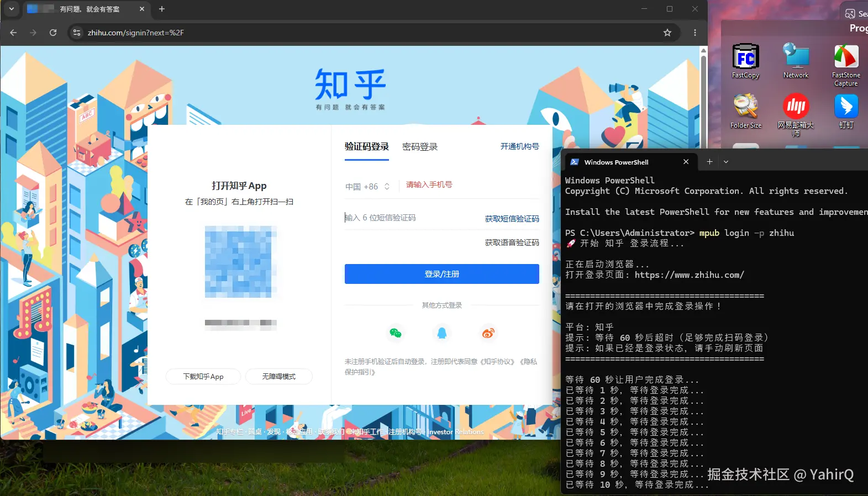Screen dimensions: 868x496
Task: Log in with Weibo icon
Action: click(488, 333)
